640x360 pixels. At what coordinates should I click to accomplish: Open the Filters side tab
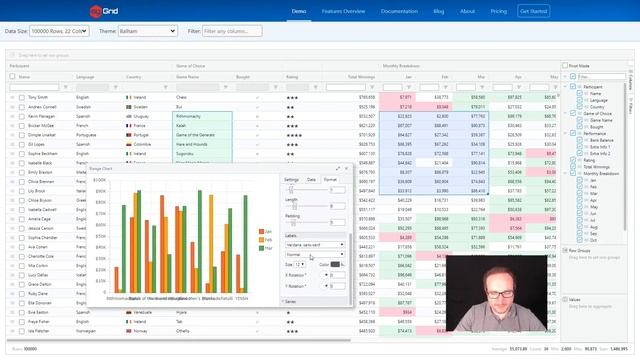631,106
